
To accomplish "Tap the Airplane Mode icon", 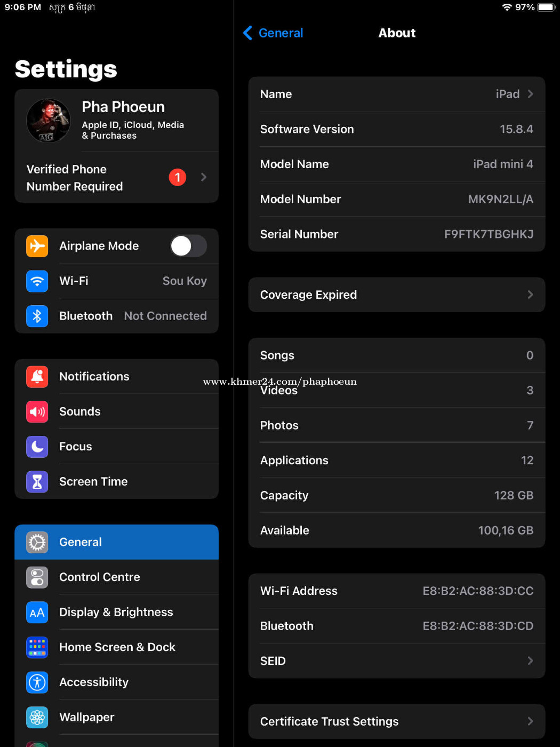I will point(37,246).
